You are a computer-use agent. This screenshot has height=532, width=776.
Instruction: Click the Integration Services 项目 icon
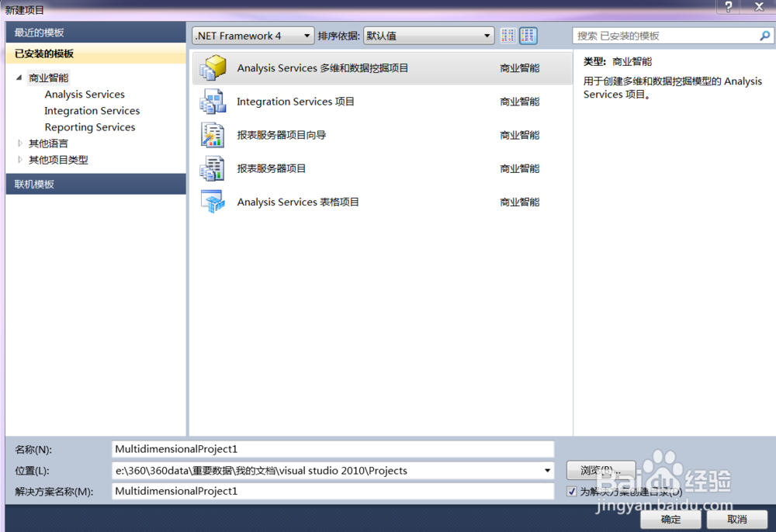point(213,102)
